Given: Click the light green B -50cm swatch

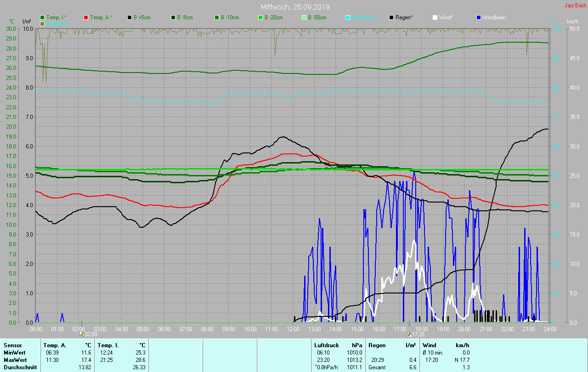Looking at the screenshot, I should click(x=304, y=17).
